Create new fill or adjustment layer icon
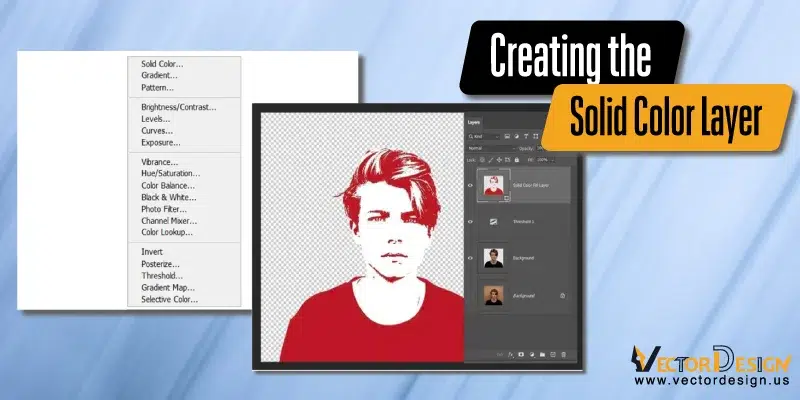 [532, 355]
